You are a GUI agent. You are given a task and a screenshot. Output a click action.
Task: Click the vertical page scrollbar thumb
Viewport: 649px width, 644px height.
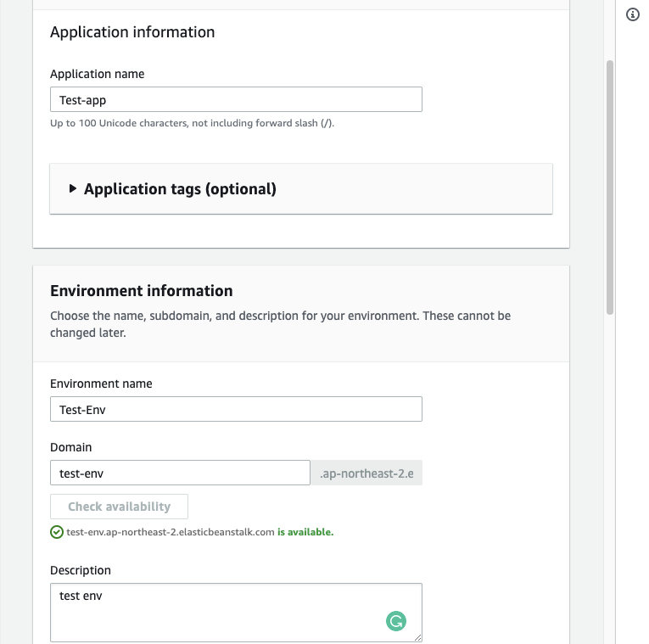[610, 187]
